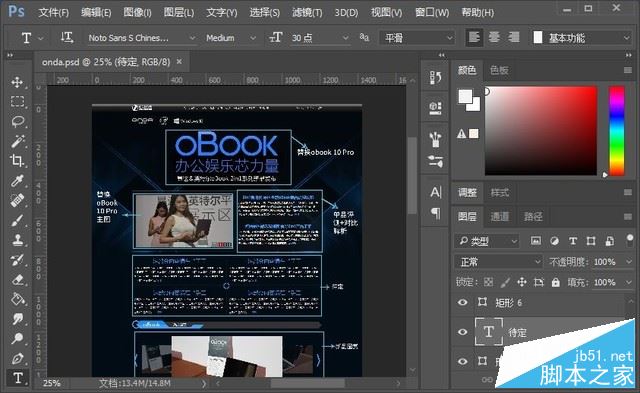Screen dimensions: 640x393
Task: Lock transparent pixels of layer
Action: (488, 282)
